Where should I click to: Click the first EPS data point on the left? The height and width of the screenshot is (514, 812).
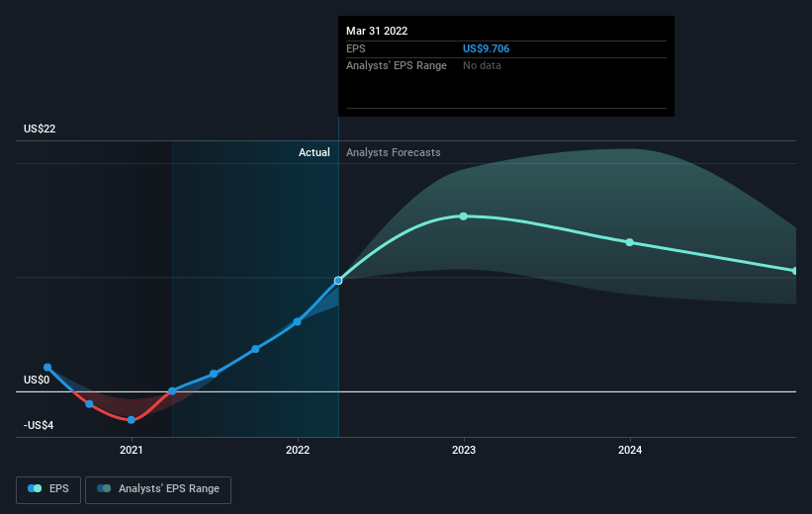47,368
